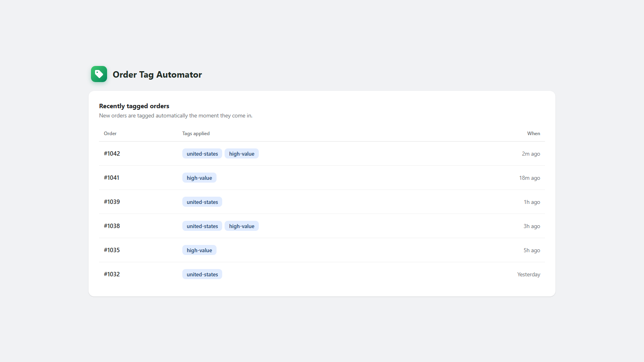Click the 18m ago timestamp
The image size is (644, 362).
[x=530, y=178]
